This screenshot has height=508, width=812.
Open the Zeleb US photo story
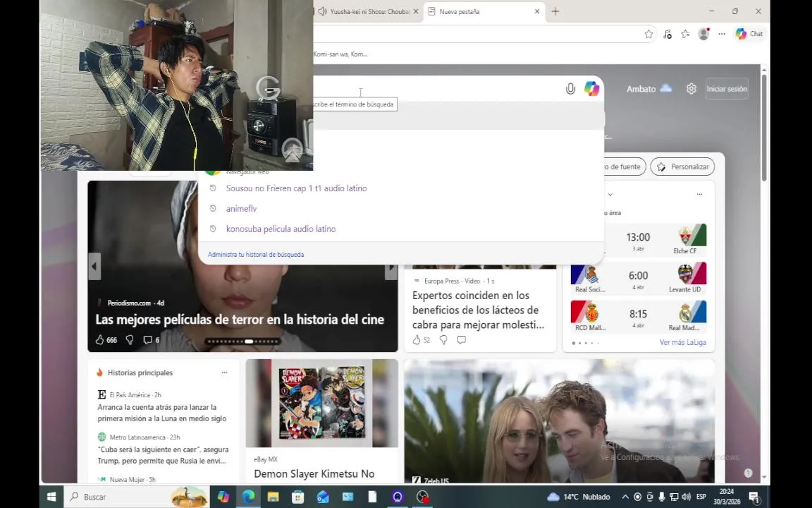coord(559,421)
